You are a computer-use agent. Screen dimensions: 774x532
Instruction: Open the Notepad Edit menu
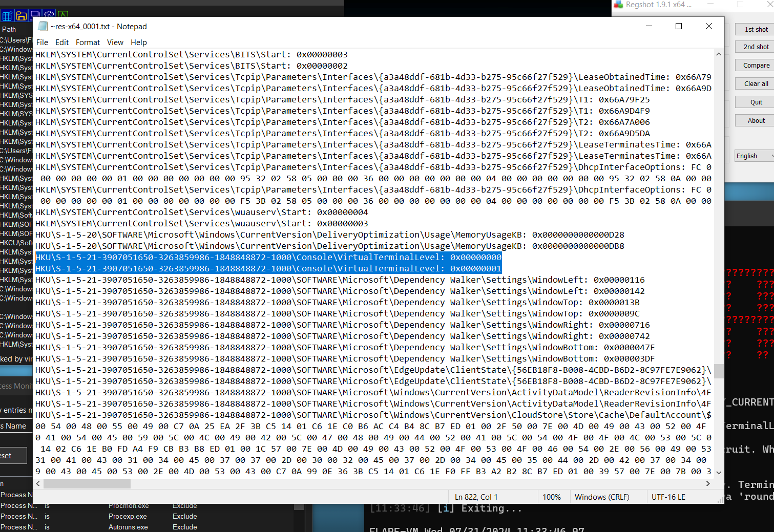(x=62, y=42)
